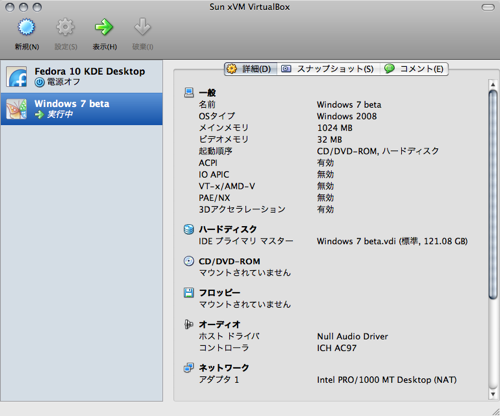Switch to the Snapshots (スナップショット(S)) tab
Viewport: 500px width, 416px height.
(x=328, y=69)
